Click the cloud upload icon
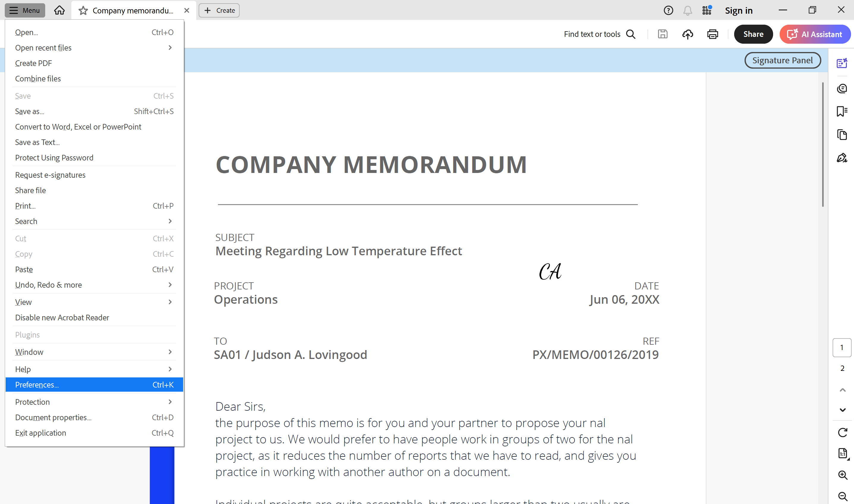854x504 pixels. 687,34
